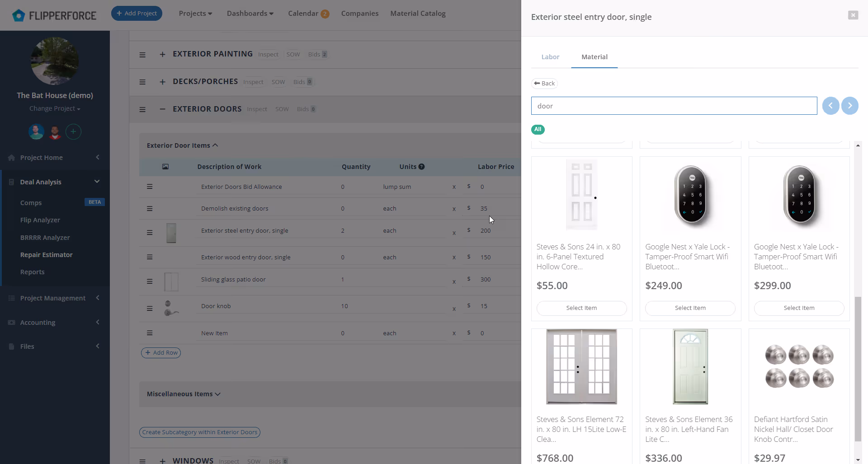Close the material side panel
The width and height of the screenshot is (868, 464).
coord(853,15)
